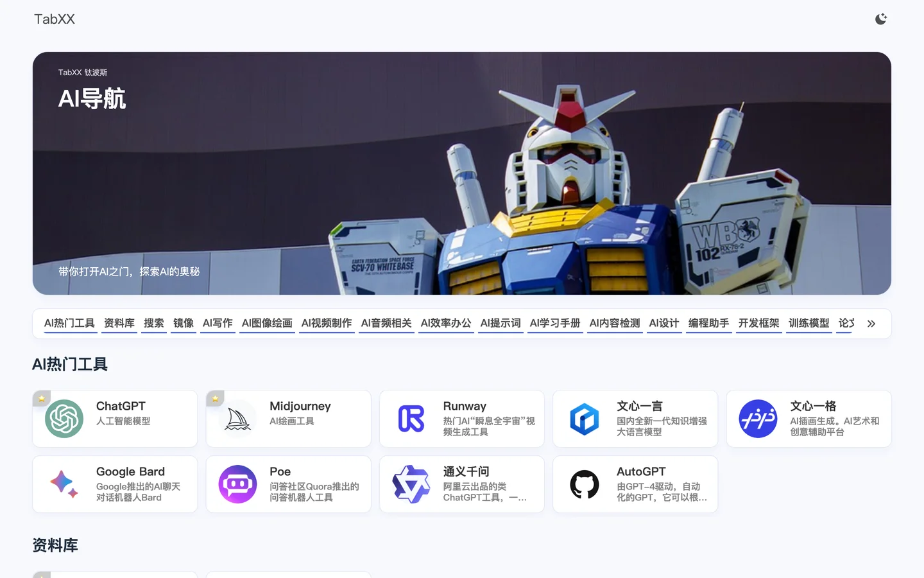Click the AutoGPT description text

click(662, 492)
